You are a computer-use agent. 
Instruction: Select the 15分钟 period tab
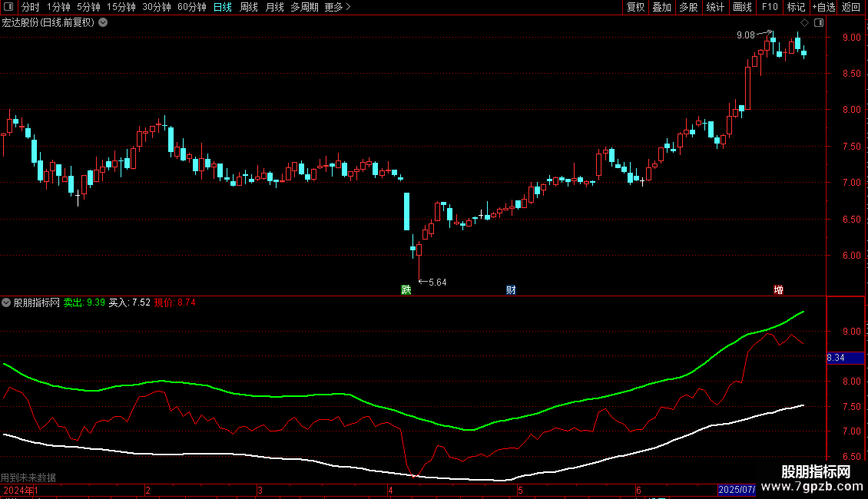(121, 7)
